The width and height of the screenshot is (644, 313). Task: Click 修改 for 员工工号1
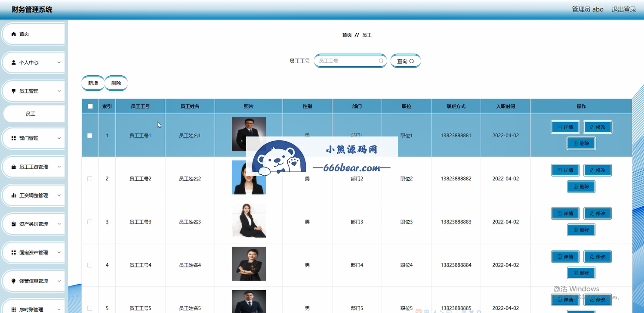click(x=598, y=127)
